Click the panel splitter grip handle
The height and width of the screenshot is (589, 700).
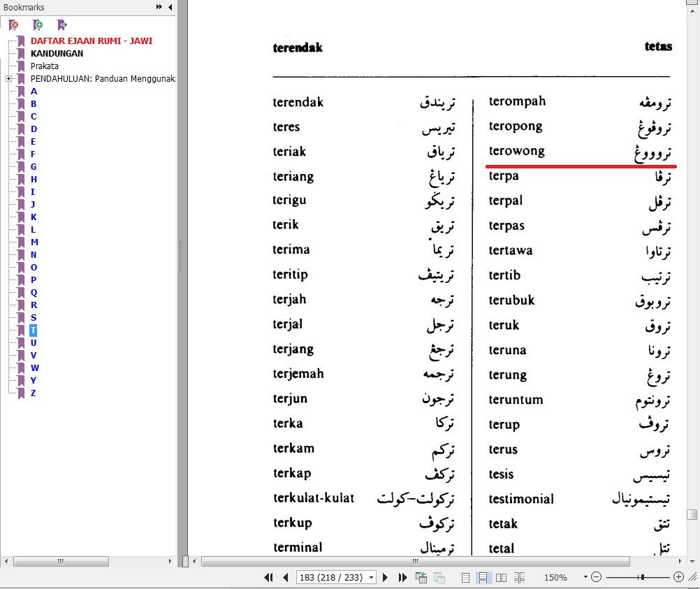tap(181, 256)
